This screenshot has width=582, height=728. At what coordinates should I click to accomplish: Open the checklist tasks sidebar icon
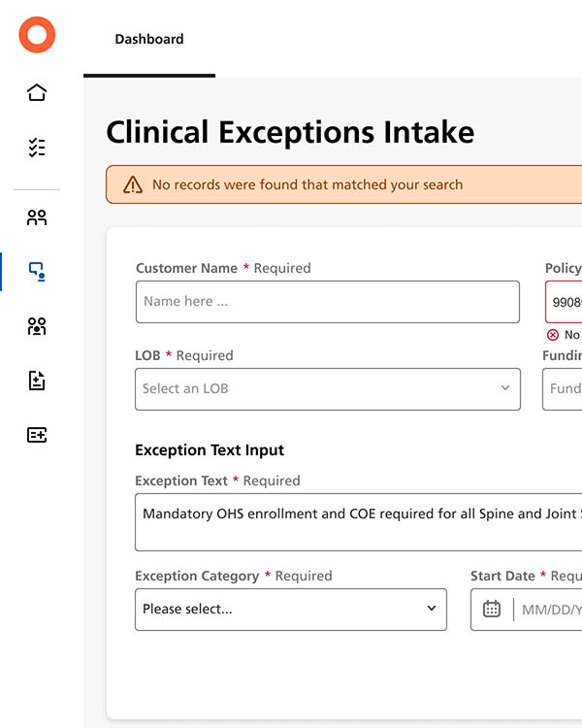point(37,148)
